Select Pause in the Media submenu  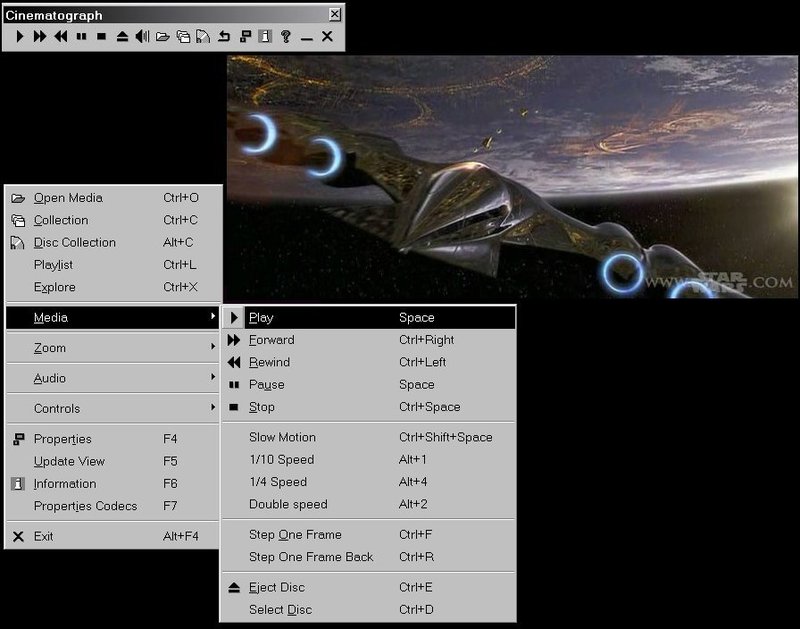[368, 385]
